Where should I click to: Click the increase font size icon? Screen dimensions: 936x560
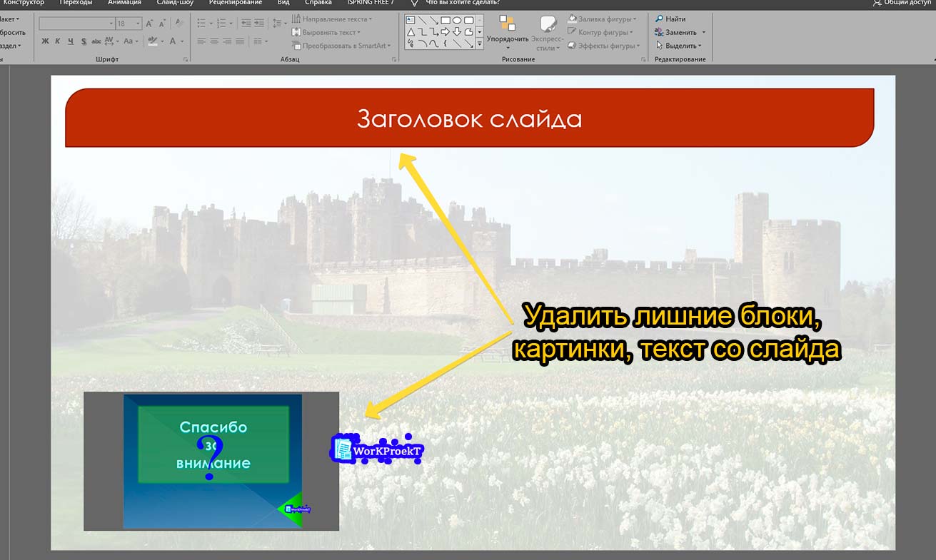pos(150,24)
